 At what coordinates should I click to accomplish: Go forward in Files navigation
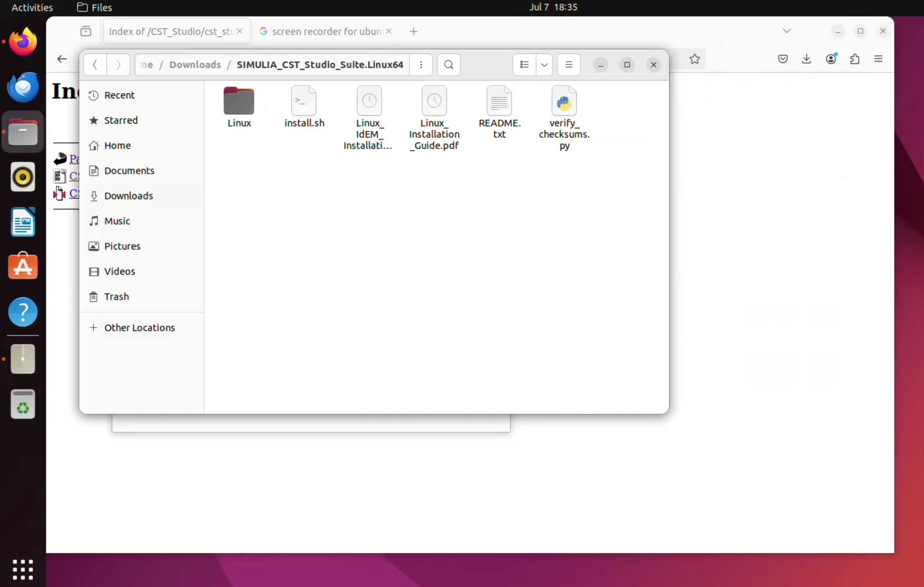point(118,65)
